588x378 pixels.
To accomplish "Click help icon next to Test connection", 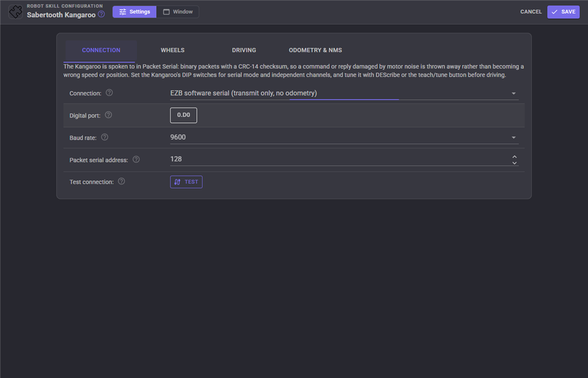I will click(122, 182).
